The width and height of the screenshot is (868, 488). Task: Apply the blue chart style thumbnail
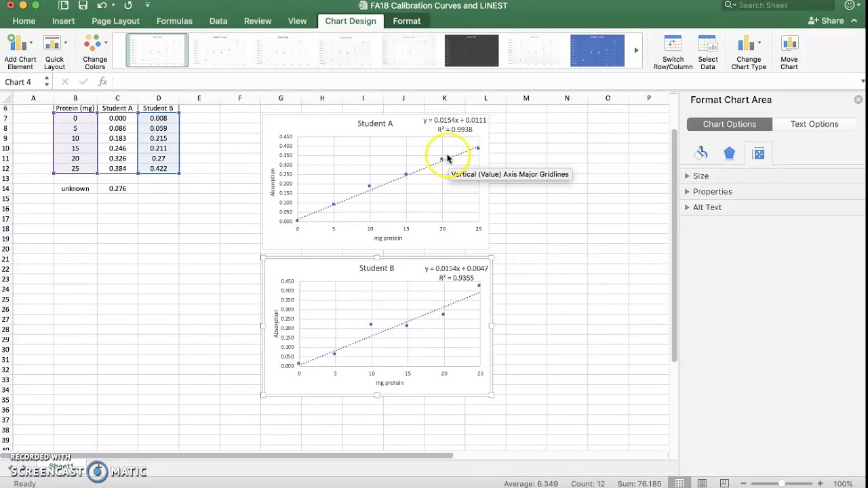point(597,51)
